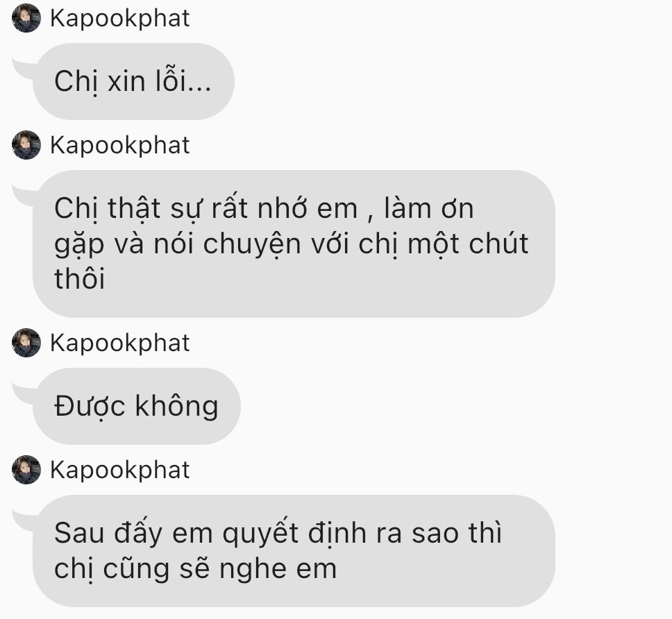Open Kapookphat name above "Chị thật sự rất nhớ em"
Screen dimensions: 672x619
[119, 146]
